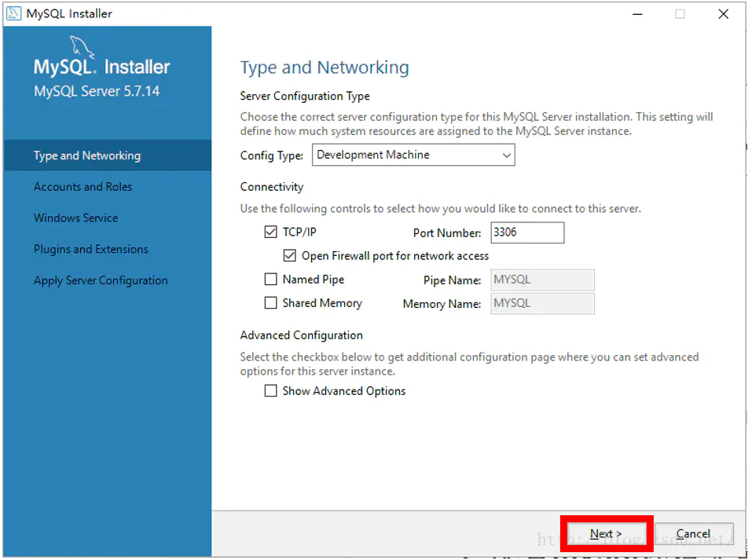Minimize the MySQL Installer window
This screenshot has height=560, width=748.
[639, 13]
